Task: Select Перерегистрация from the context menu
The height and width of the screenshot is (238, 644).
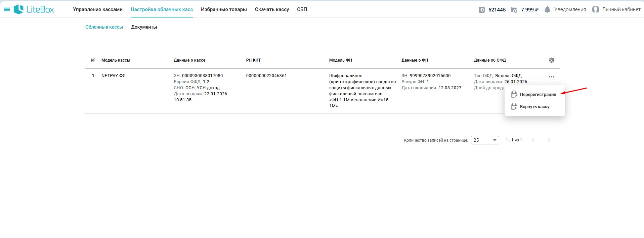Action: pyautogui.click(x=538, y=95)
